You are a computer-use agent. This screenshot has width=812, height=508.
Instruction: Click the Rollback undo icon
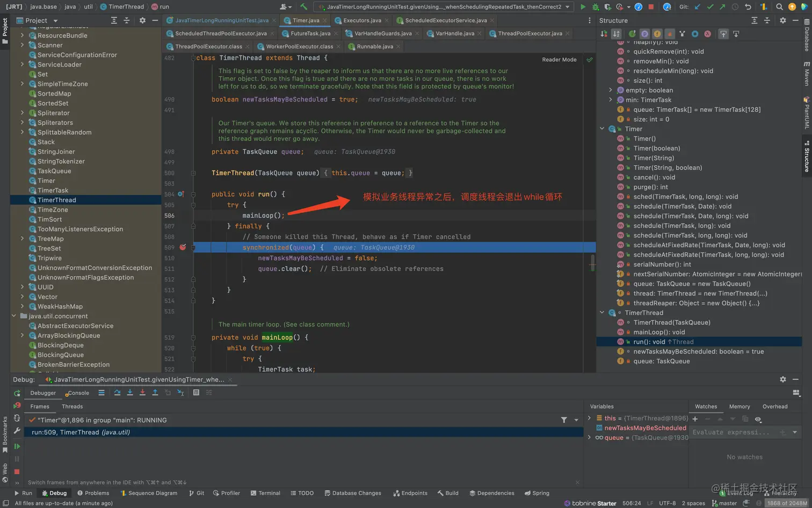748,7
